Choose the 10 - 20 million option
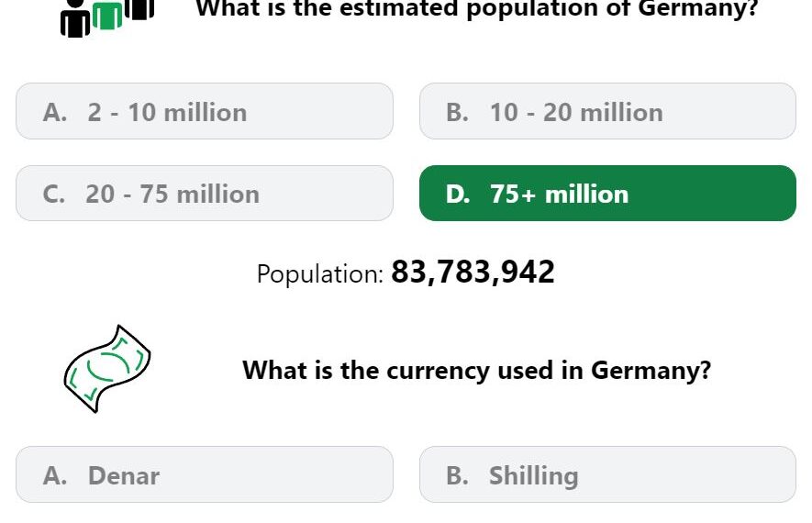Viewport: 812px width, 523px height. [x=607, y=111]
